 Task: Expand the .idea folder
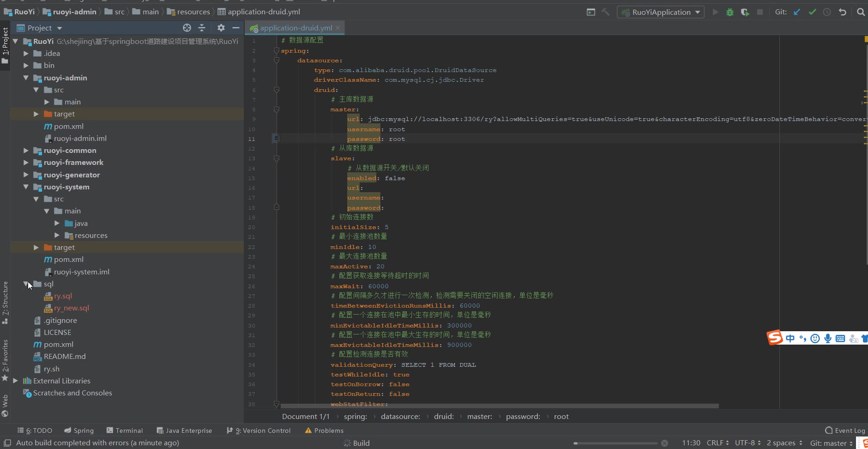[x=26, y=53]
